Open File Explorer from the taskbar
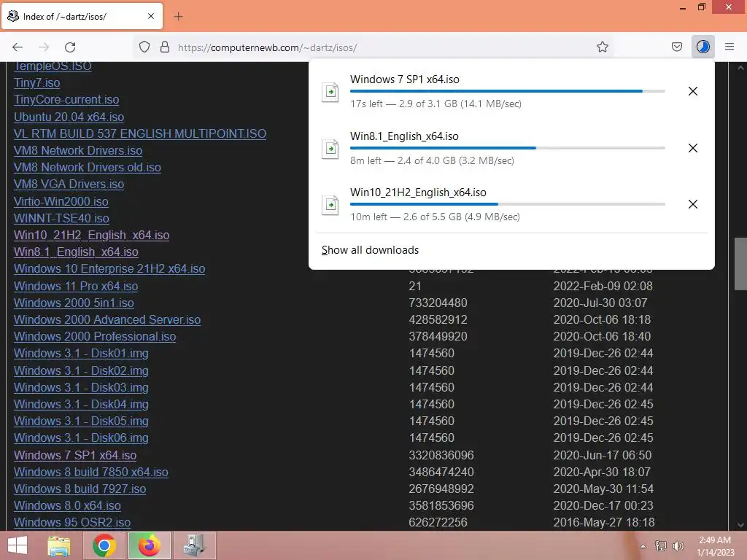Viewport: 747px width, 560px height. click(59, 545)
